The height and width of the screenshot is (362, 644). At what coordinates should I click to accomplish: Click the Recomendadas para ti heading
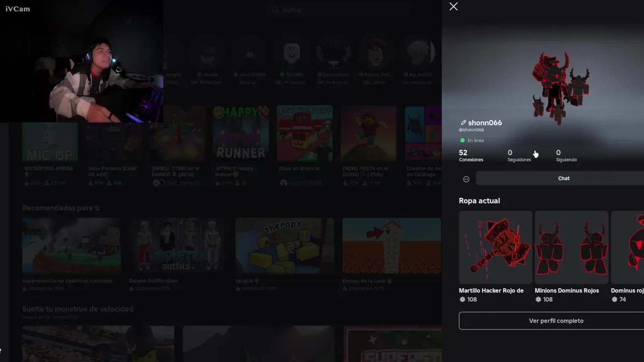click(x=61, y=208)
